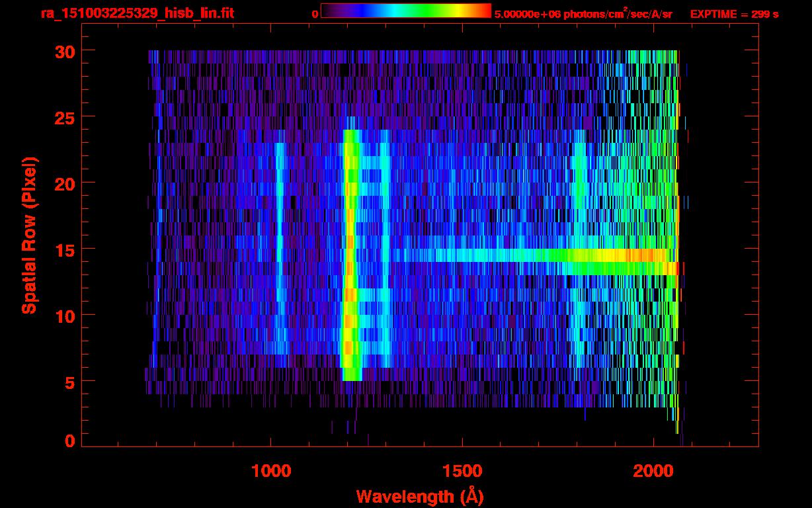Click the color bar minimum value 0
Image resolution: width=812 pixels, height=508 pixels.
coord(315,14)
